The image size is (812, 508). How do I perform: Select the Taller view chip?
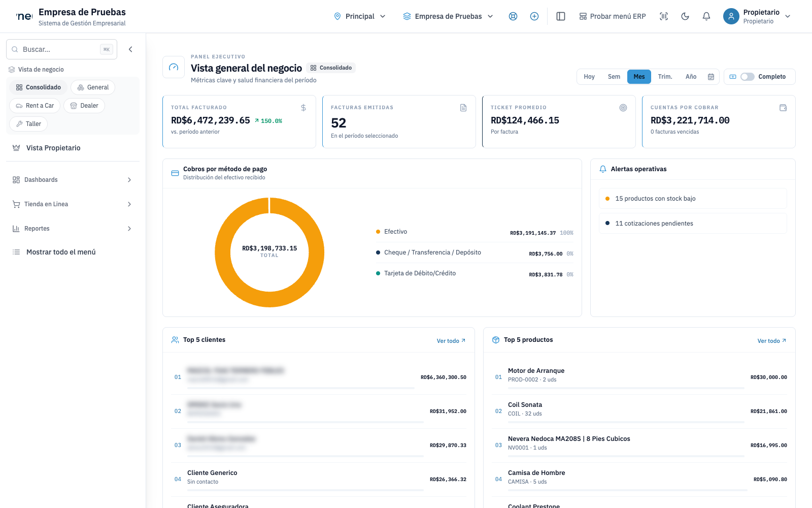click(29, 124)
